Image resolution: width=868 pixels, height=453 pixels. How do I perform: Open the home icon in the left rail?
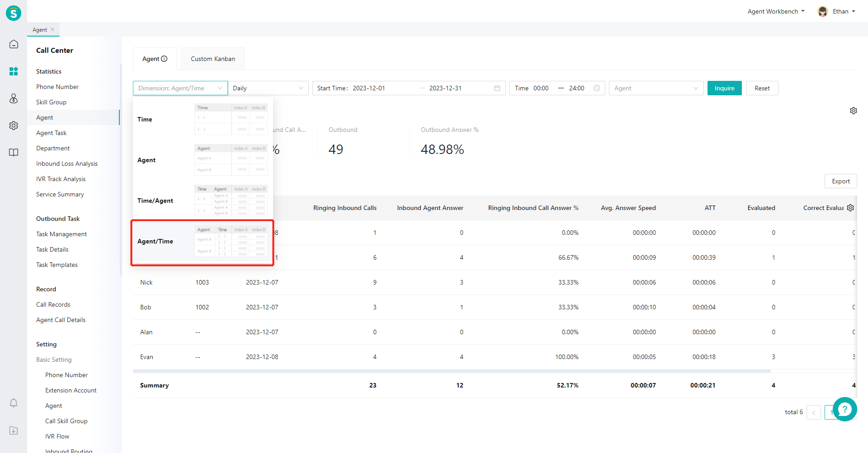[14, 44]
